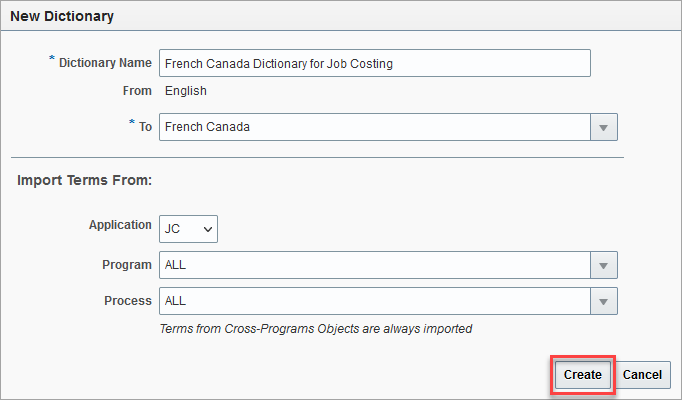Screen dimensions: 682x400
Task: Click the Application label
Action: point(120,225)
